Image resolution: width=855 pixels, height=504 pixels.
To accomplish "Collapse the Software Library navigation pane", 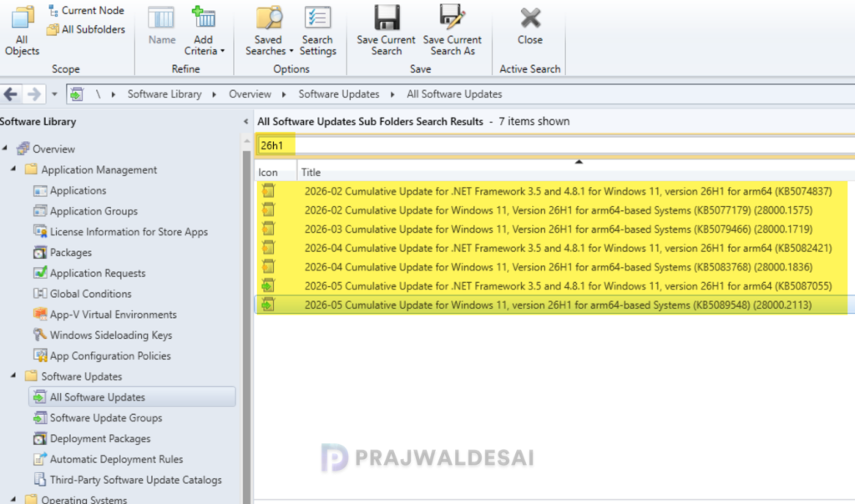I will point(246,122).
